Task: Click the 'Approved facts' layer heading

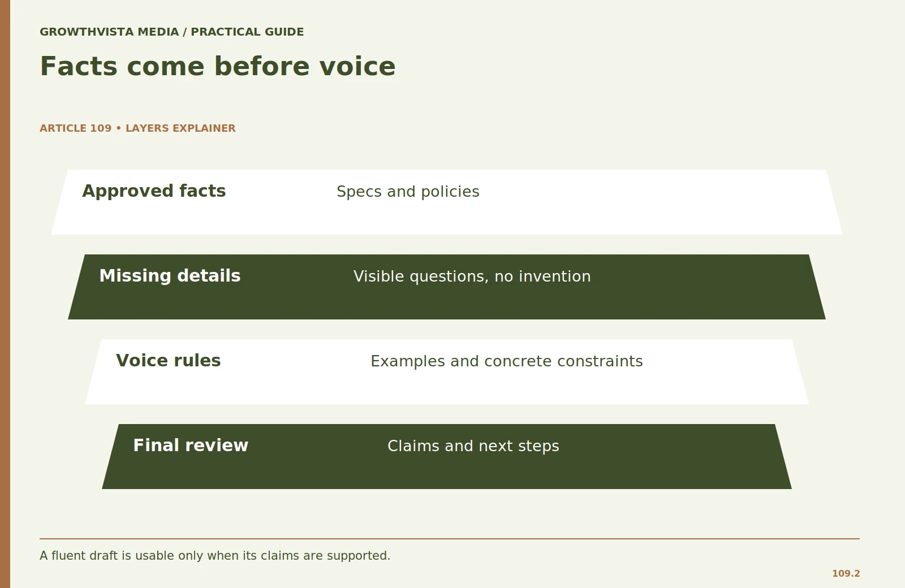Action: coord(154,191)
